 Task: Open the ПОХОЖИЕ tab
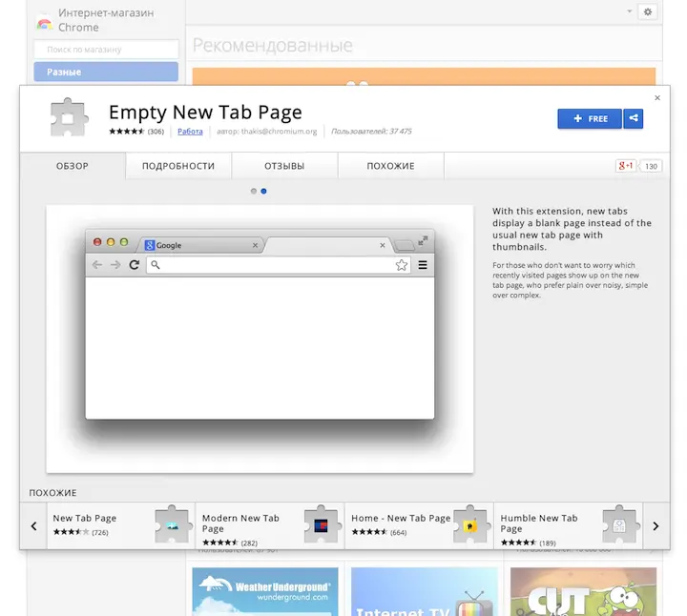[390, 166]
